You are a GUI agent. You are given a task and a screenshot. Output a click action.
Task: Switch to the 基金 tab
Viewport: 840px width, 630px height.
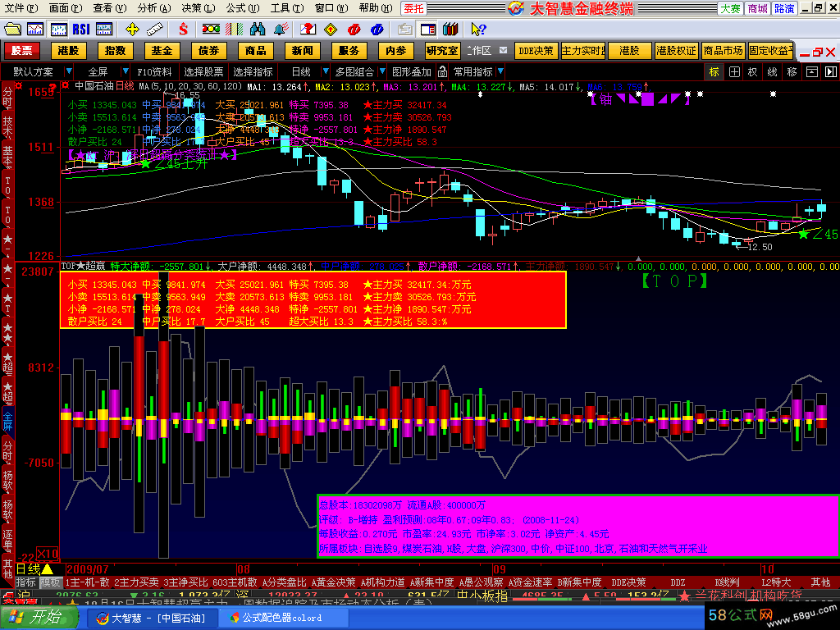pyautogui.click(x=162, y=50)
